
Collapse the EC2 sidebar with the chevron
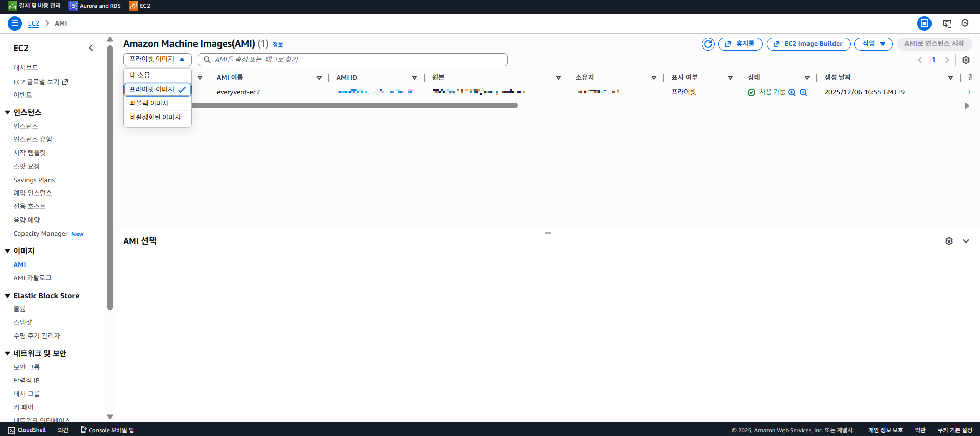(x=91, y=48)
